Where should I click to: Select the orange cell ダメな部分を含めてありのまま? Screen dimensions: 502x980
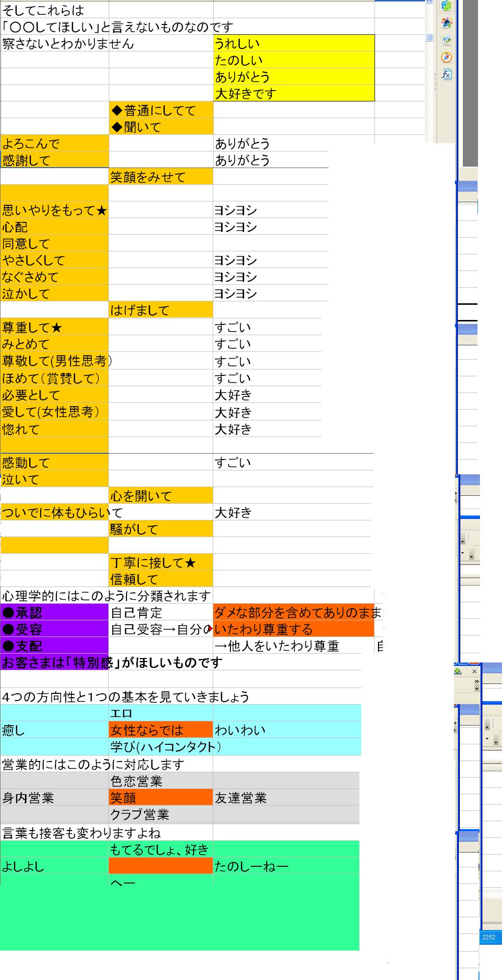[294, 612]
